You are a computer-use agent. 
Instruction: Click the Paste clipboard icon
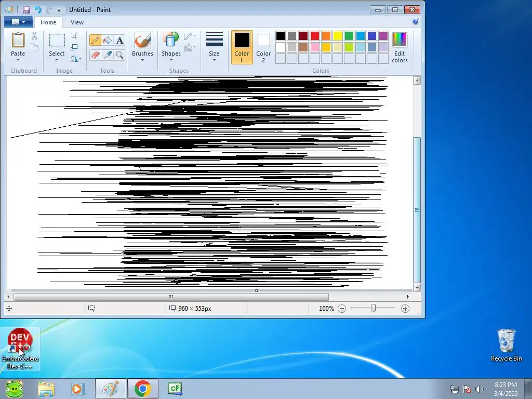tap(18, 41)
